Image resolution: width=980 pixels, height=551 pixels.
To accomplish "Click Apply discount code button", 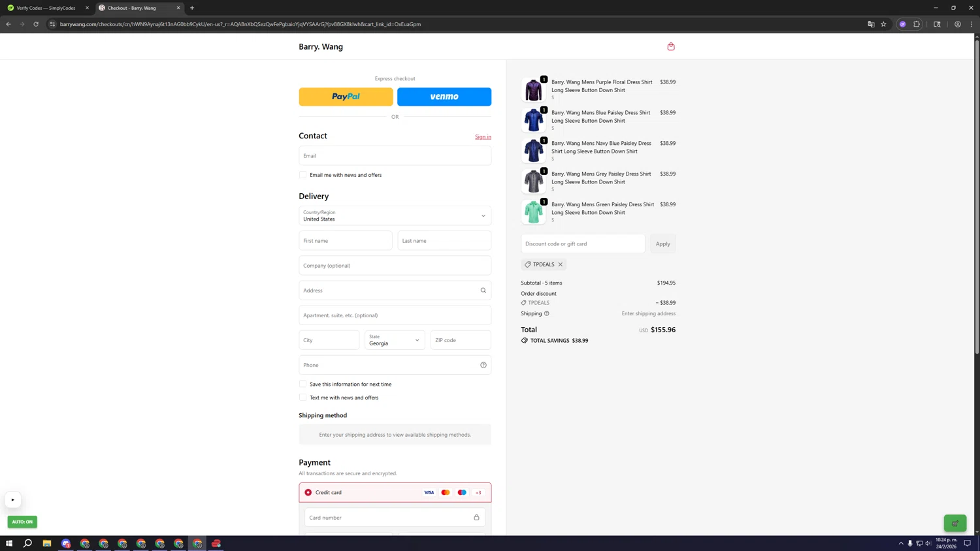I will click(662, 244).
